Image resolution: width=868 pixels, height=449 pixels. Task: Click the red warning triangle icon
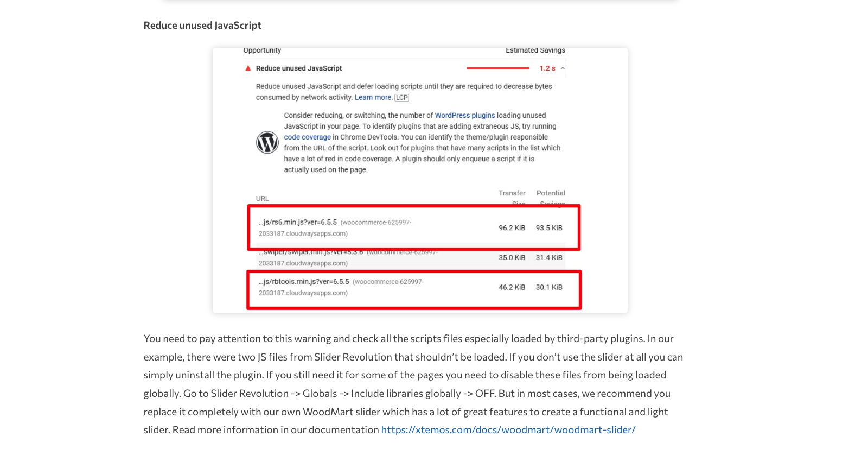(248, 68)
